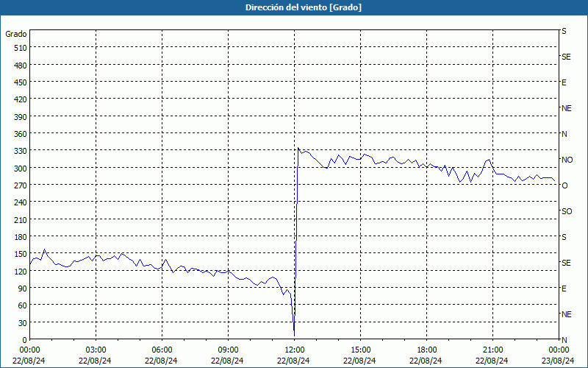Select the 30 value on the degree axis
The height and width of the screenshot is (368, 588).
coord(23,323)
